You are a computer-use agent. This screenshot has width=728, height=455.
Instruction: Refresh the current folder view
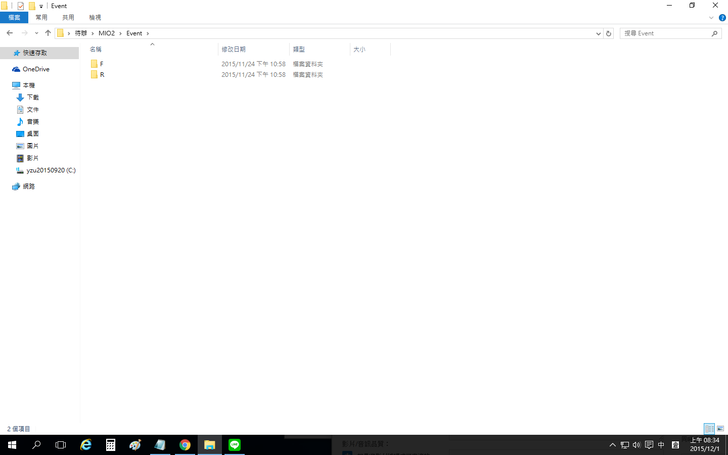pos(608,33)
